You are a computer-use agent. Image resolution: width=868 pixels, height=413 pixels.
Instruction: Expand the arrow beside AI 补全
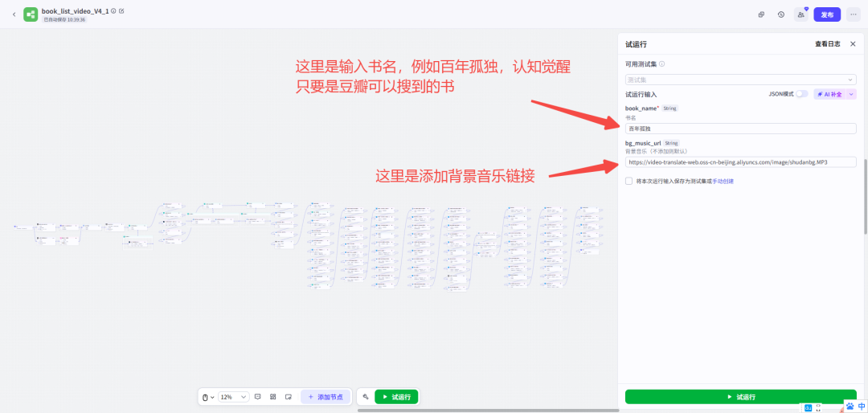point(851,94)
